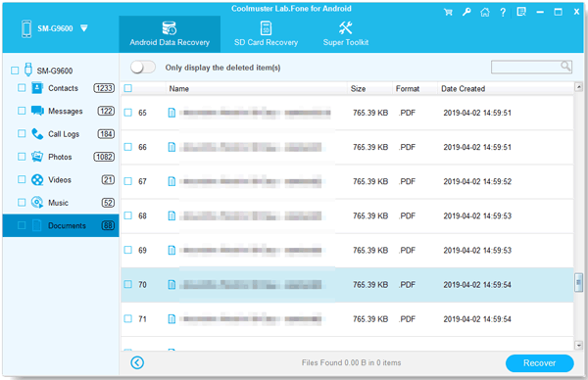Click the search magnifier icon
Image resolution: width=588 pixels, height=380 pixels.
[x=565, y=67]
